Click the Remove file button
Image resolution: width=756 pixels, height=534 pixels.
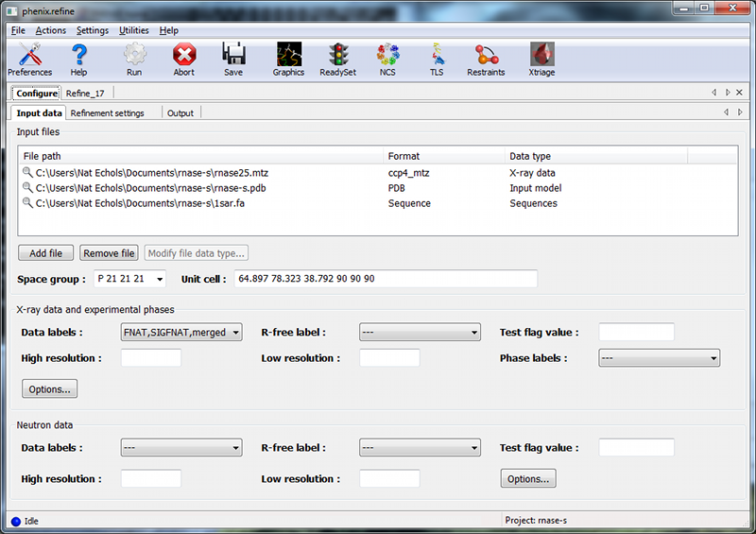(109, 253)
